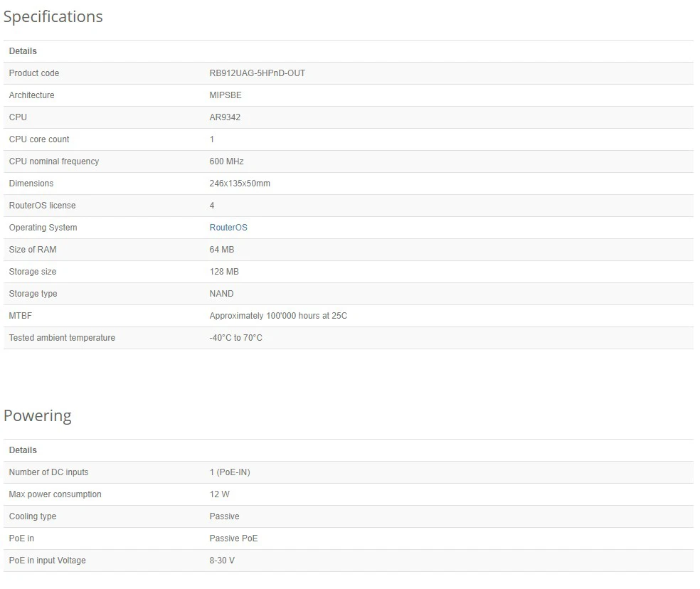Click the Tested ambient temperature label
This screenshot has height=589, width=700.
(62, 338)
